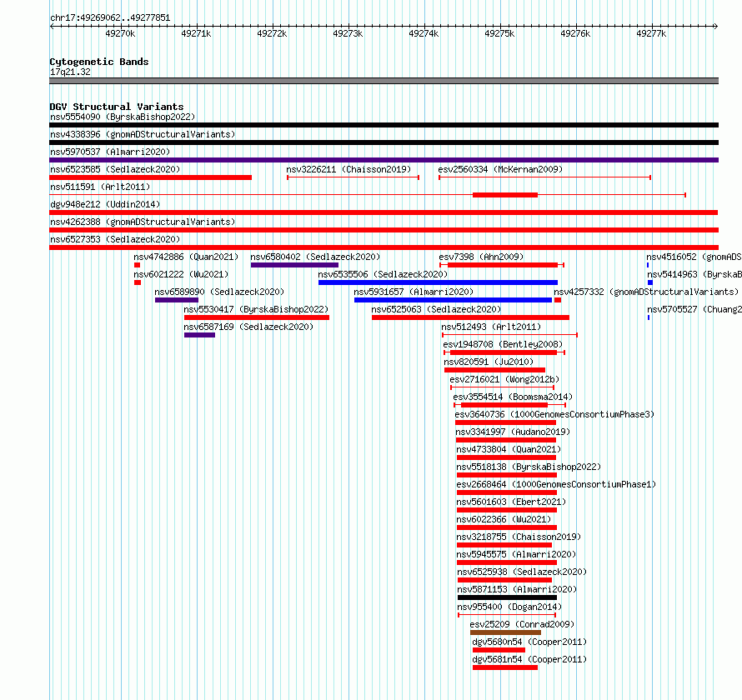Viewport: 742px width, 700px height.
Task: Click the nsv5945575 (Almarri2020) label
Action: 516,554
